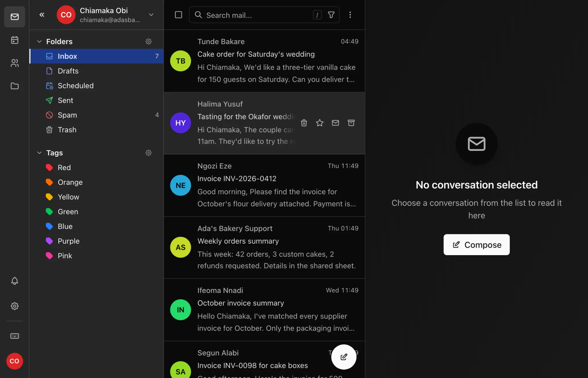The height and width of the screenshot is (378, 588).
Task: Click the NE avatar of Ngozi Eze
Action: coord(181,185)
